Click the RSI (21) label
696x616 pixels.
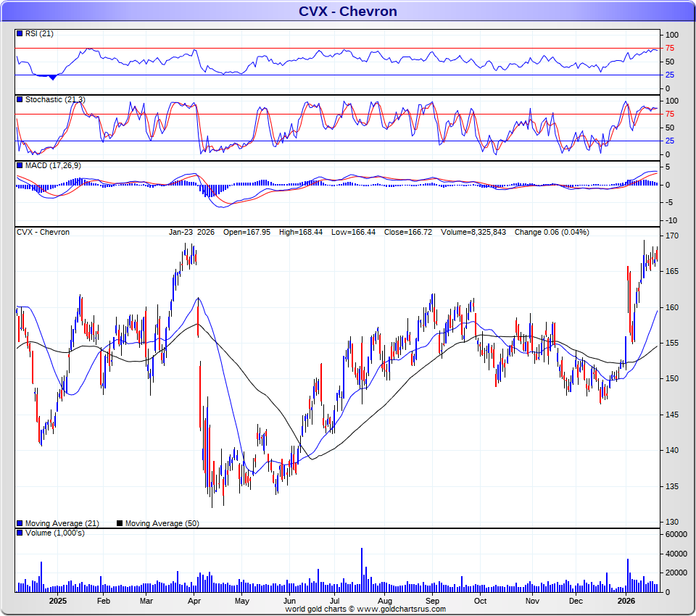click(39, 34)
